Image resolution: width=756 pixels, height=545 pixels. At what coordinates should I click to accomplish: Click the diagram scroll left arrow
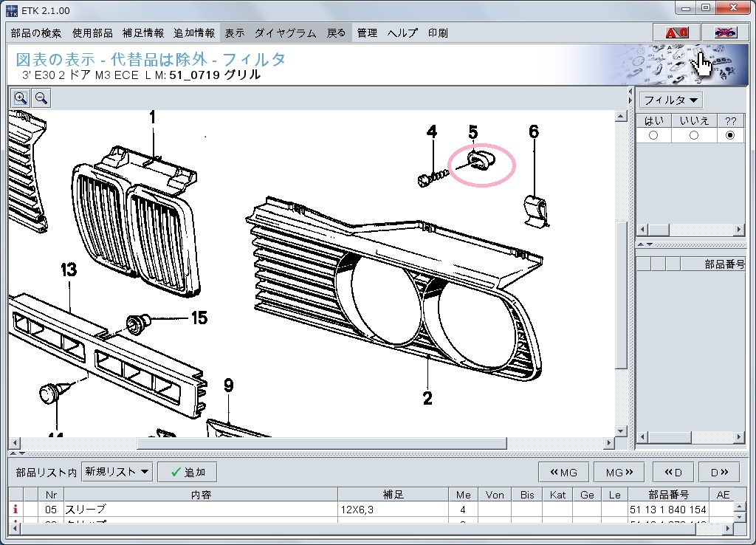tap(15, 443)
